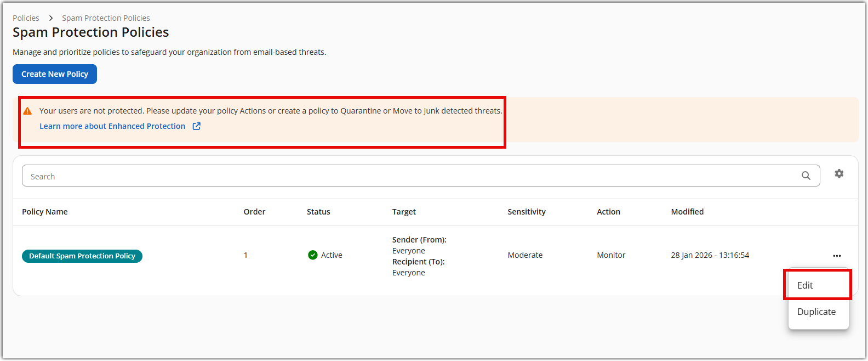The width and height of the screenshot is (868, 361).
Task: Sort by Policy Name column header
Action: (45, 212)
